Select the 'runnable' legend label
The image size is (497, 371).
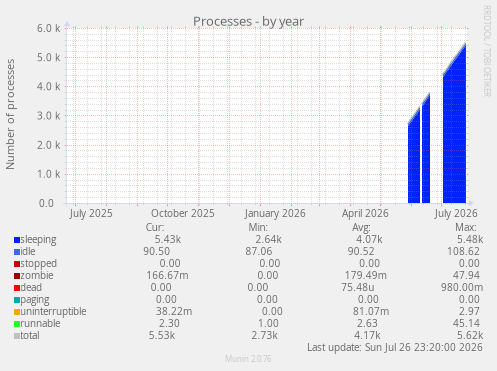pyautogui.click(x=40, y=323)
